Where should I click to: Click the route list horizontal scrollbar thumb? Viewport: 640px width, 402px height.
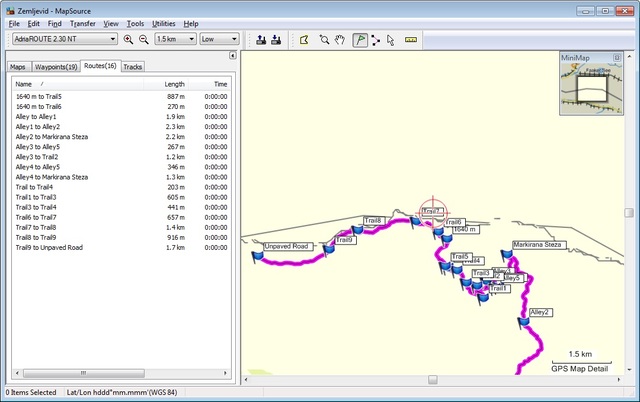point(84,373)
